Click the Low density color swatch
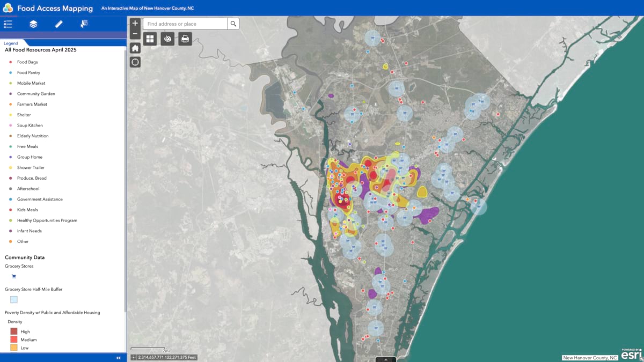This screenshot has width=644, height=362. (x=14, y=348)
